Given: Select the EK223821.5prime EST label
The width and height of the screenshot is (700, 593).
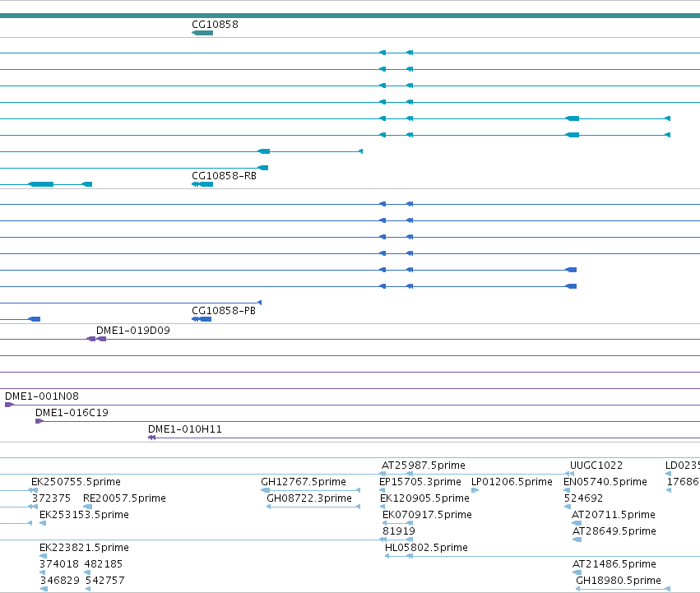Looking at the screenshot, I should click(84, 548).
